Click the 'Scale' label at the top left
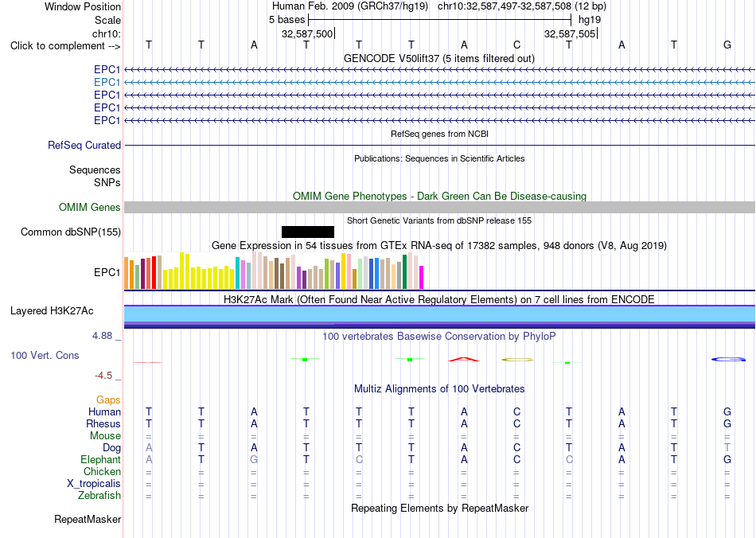The height and width of the screenshot is (538, 756). point(107,20)
